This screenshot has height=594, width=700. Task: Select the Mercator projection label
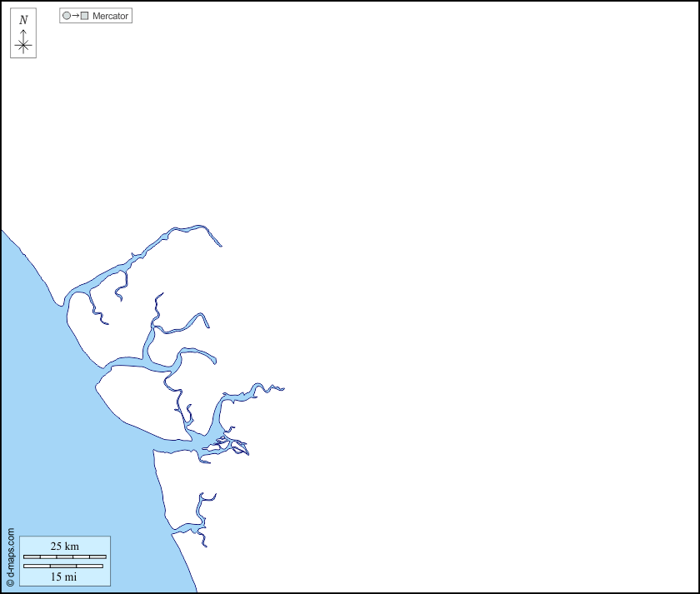click(110, 16)
